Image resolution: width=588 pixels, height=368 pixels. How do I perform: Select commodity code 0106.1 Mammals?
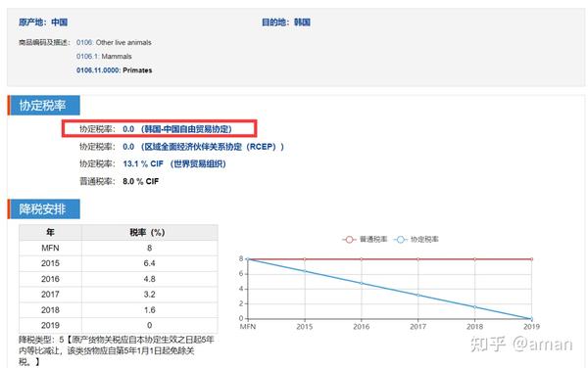tap(104, 57)
